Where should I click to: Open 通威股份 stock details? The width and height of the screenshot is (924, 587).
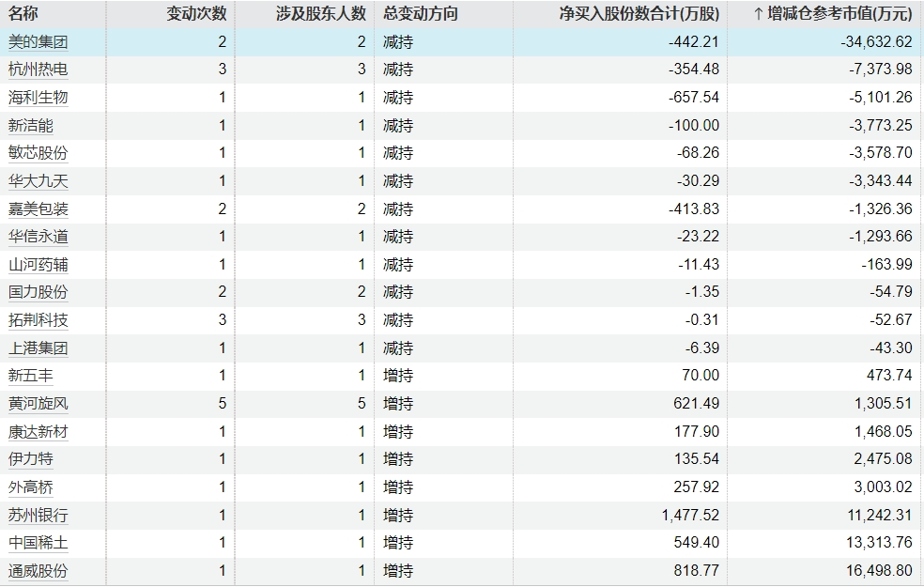coord(38,570)
